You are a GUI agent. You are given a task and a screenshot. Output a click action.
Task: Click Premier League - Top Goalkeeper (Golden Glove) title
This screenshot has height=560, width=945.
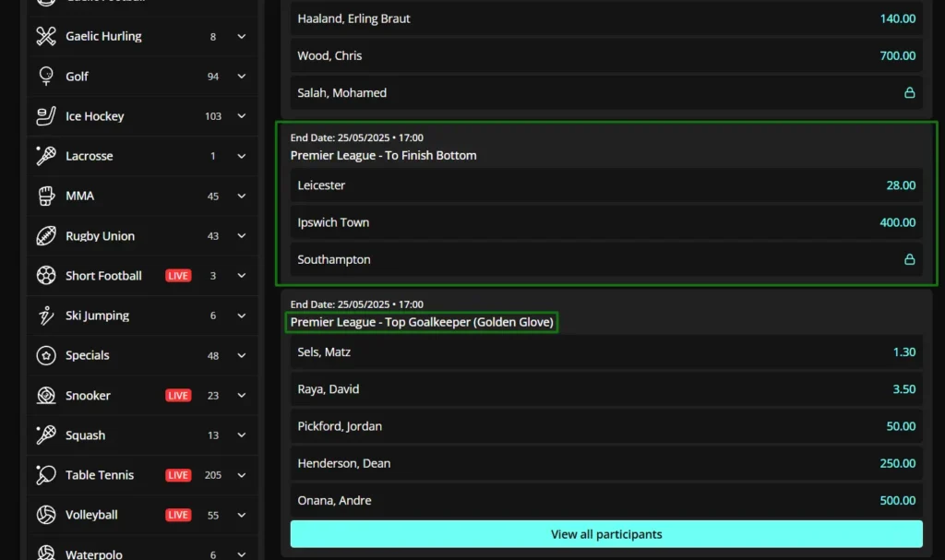click(x=422, y=322)
